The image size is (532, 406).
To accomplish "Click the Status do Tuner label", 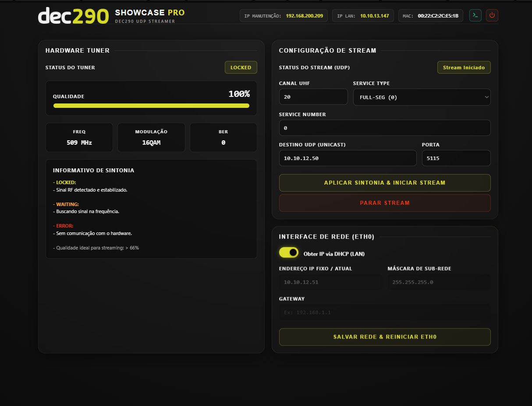I will tap(70, 68).
